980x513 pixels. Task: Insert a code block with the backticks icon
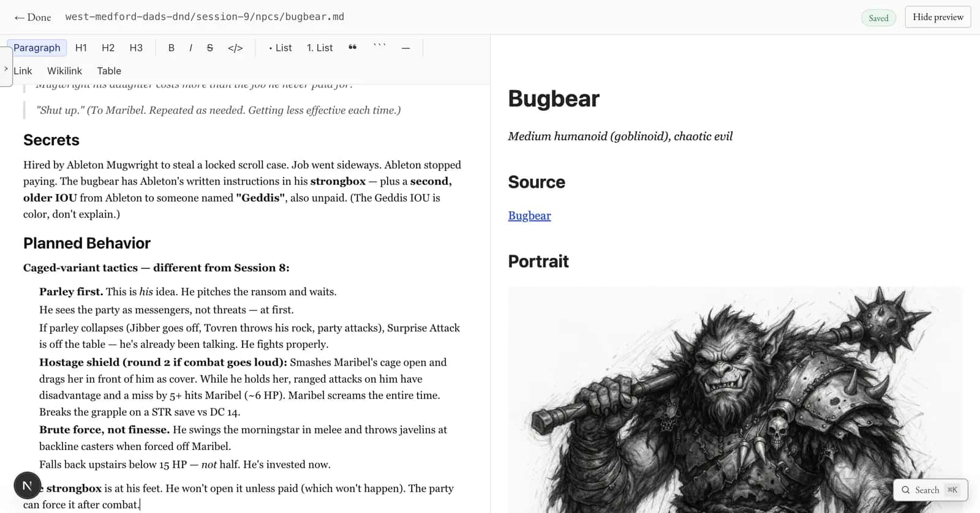pyautogui.click(x=380, y=46)
